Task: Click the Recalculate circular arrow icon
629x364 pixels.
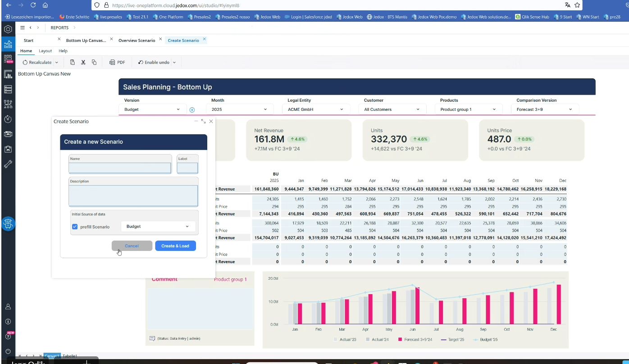Action: pyautogui.click(x=25, y=62)
